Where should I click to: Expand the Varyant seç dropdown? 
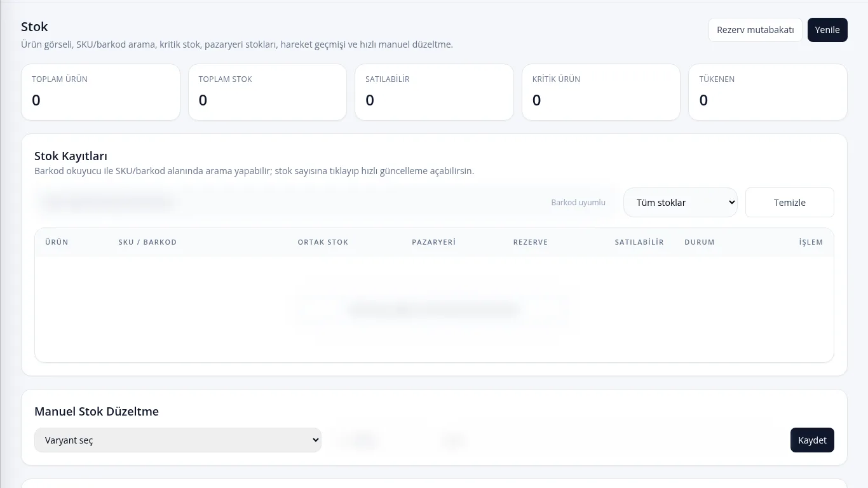coord(178,440)
